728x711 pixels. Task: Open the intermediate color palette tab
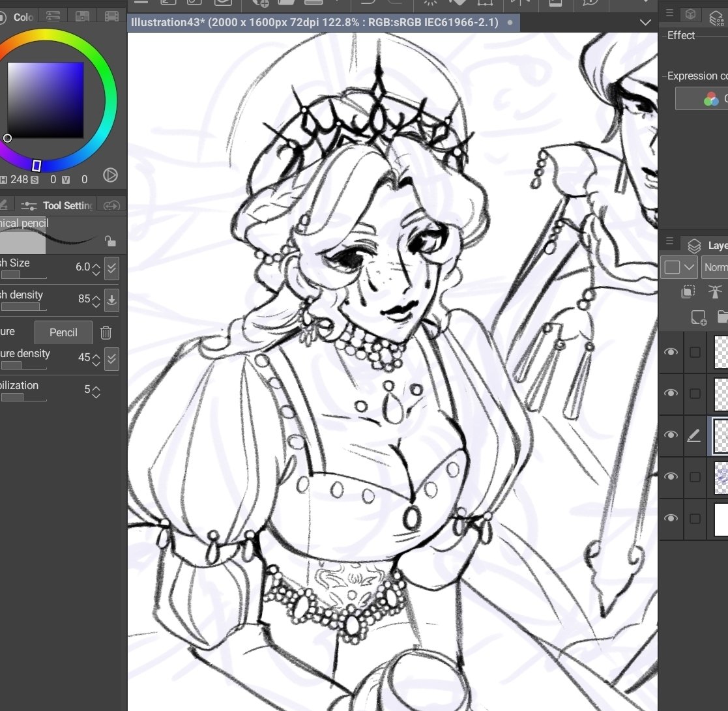pos(82,17)
